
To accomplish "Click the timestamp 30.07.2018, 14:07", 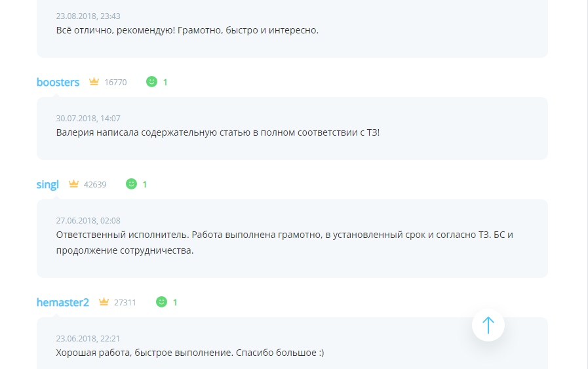I will point(88,119).
